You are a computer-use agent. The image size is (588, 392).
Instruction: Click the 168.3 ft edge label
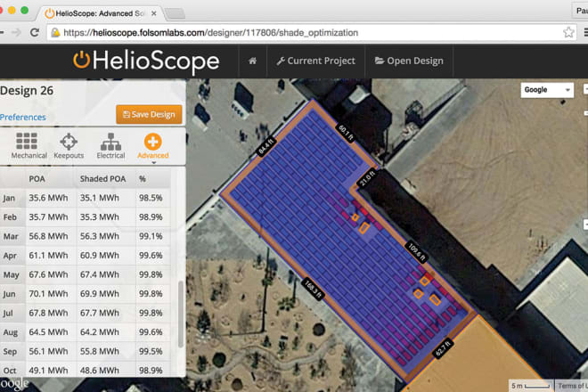tap(312, 289)
